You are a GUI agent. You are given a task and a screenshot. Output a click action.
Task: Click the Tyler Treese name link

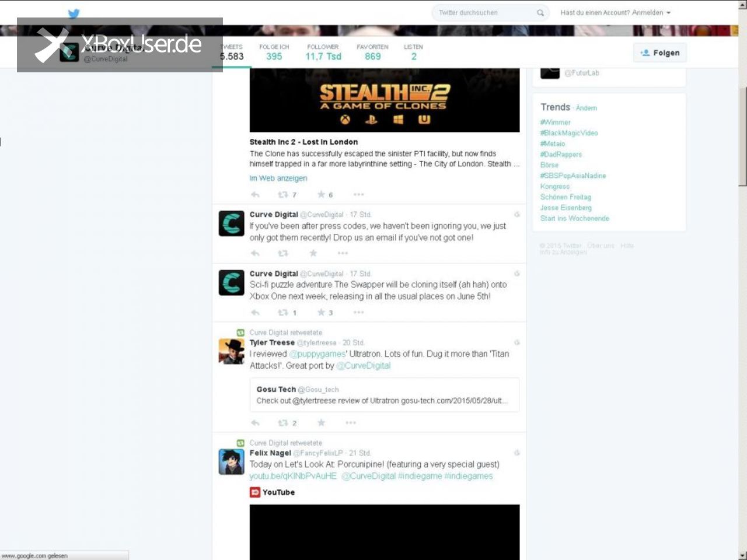click(272, 343)
